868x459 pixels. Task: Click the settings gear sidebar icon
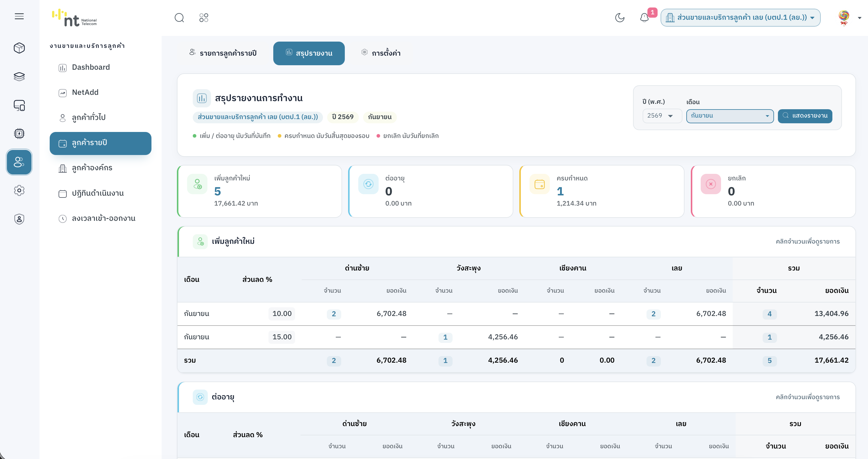(x=19, y=191)
